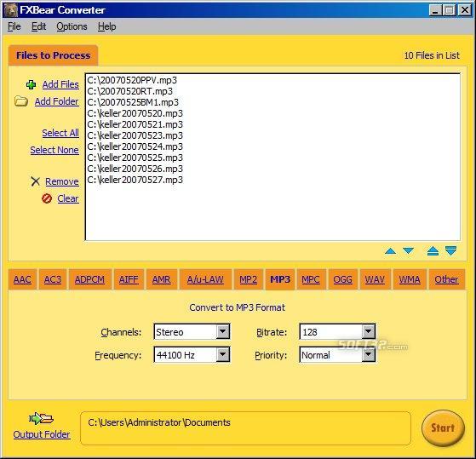Select file C:\keller20070521.mp3 in list

[135, 124]
